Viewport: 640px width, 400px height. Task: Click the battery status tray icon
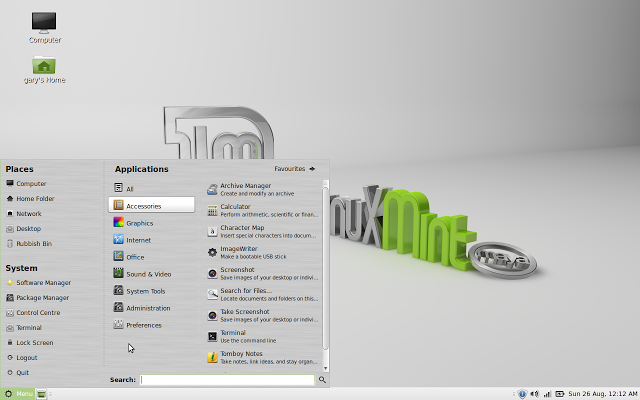(x=560, y=394)
